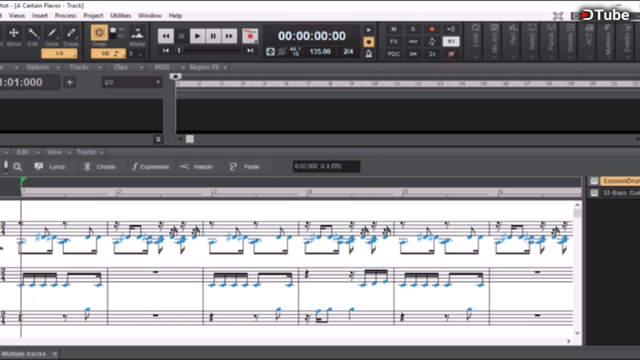Select the Expression tool
640x360 pixels.
[150, 167]
